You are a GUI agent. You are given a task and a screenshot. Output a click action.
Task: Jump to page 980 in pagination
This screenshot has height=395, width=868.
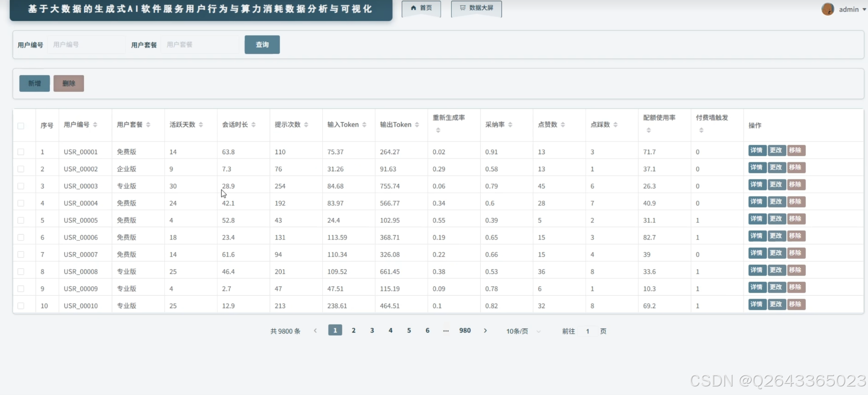465,331
